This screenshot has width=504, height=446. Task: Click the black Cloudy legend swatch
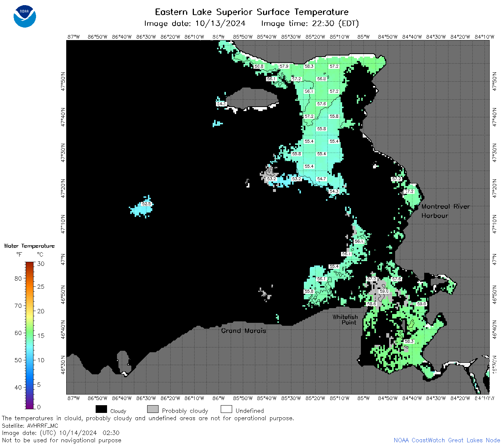coord(101,409)
